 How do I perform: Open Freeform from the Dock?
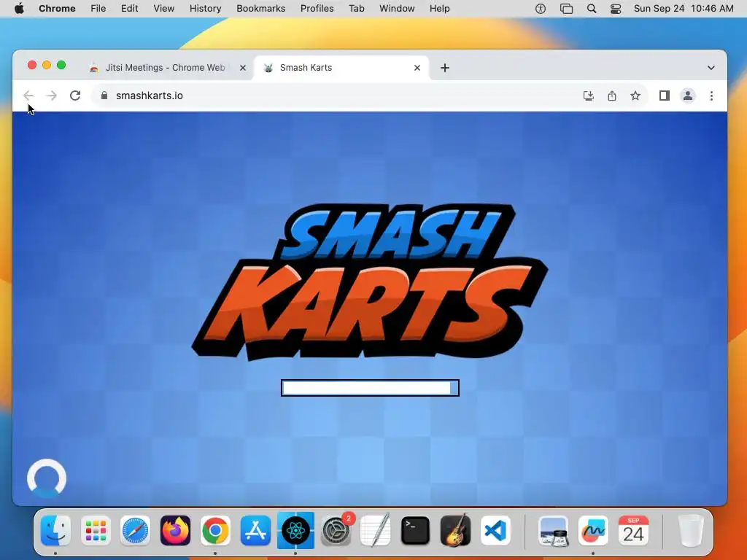[593, 531]
